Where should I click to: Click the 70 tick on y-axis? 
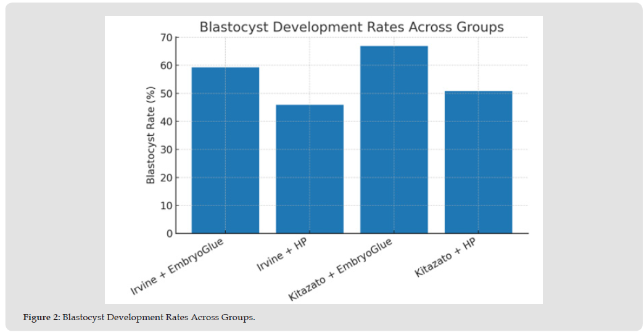coord(166,38)
